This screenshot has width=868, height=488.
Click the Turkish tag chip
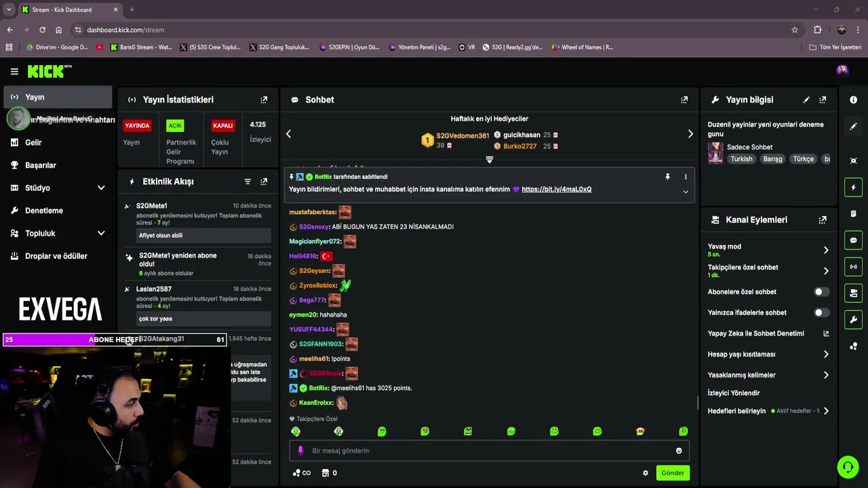(x=741, y=159)
